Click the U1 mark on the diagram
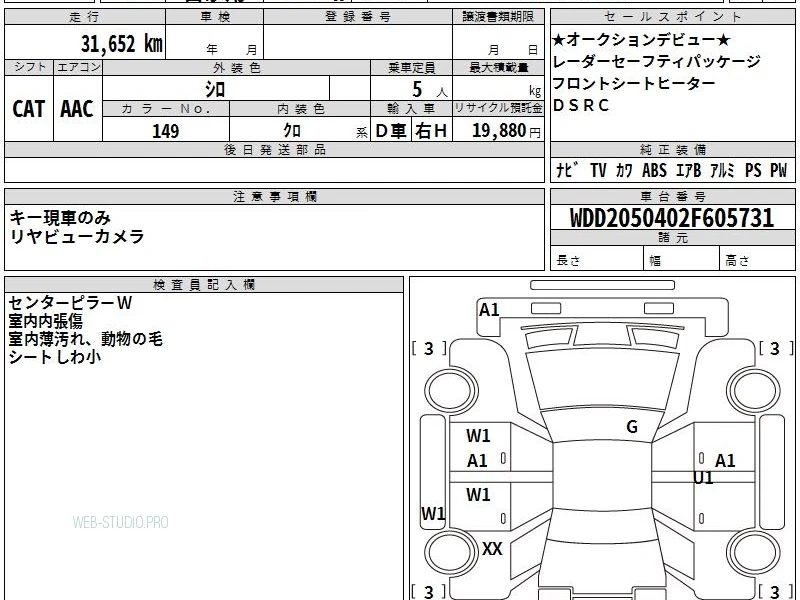 pos(703,478)
